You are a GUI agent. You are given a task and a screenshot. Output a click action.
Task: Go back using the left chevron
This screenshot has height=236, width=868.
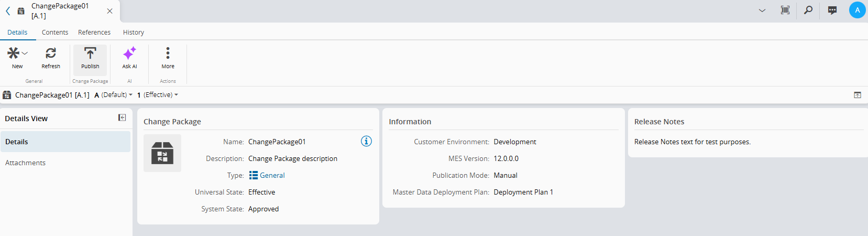8,10
